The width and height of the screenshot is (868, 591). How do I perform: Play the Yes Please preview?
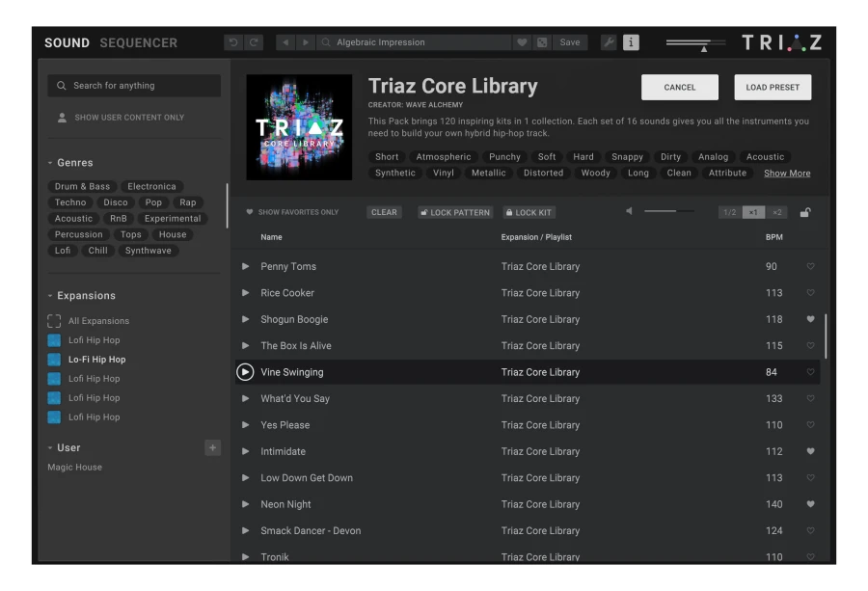click(245, 425)
